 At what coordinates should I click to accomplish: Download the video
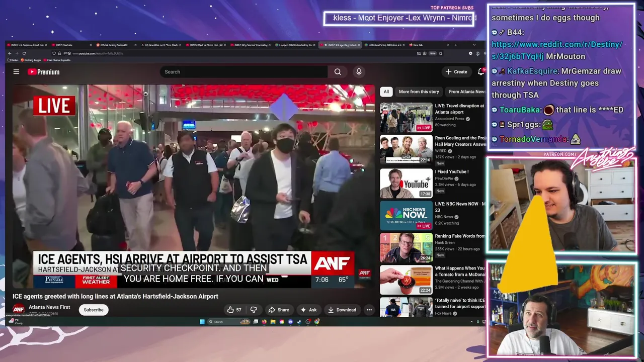[x=342, y=310]
